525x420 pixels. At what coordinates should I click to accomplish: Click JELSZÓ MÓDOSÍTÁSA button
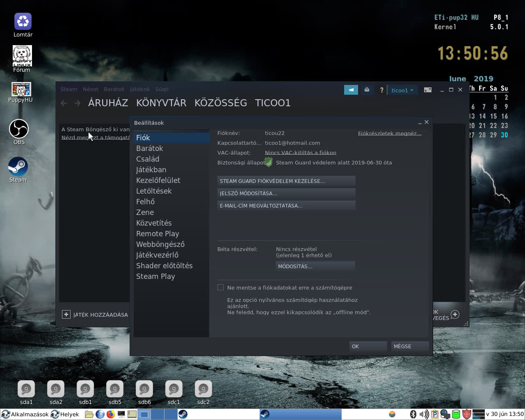286,193
